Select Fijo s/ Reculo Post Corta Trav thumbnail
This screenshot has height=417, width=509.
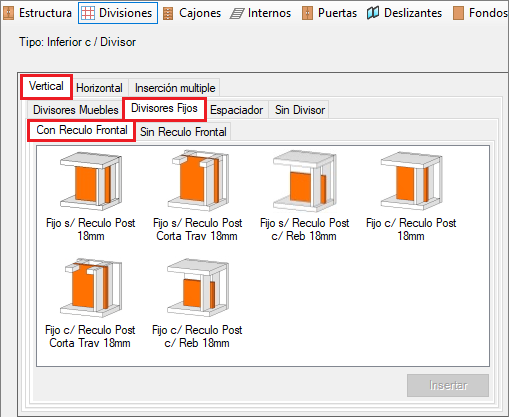pyautogui.click(x=198, y=180)
